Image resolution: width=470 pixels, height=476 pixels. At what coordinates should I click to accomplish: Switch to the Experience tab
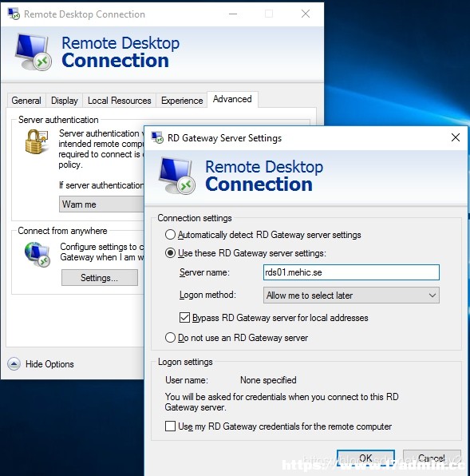click(x=182, y=101)
